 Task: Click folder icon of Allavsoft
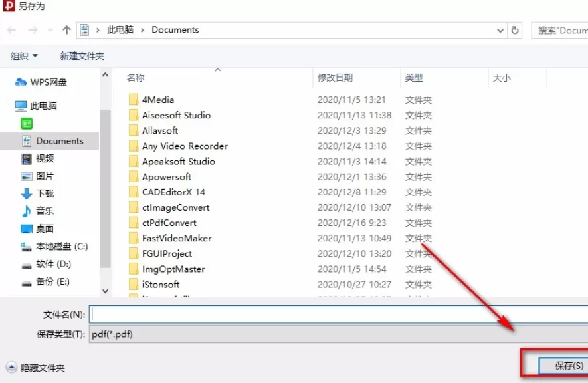tap(133, 130)
